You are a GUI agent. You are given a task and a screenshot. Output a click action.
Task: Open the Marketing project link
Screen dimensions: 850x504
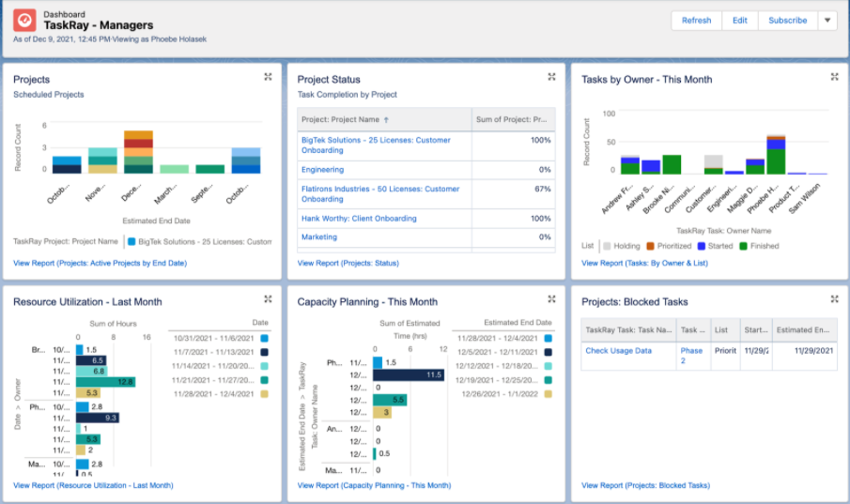(x=319, y=237)
